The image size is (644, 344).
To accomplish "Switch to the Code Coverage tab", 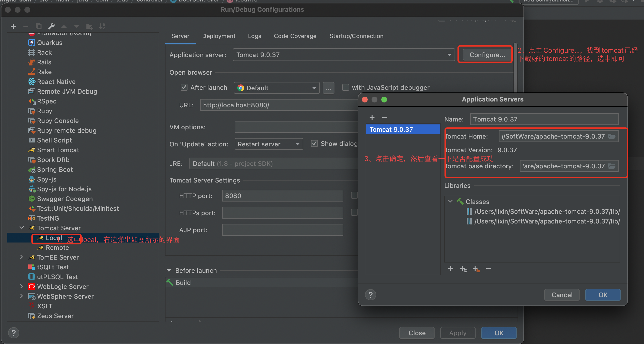I will pyautogui.click(x=295, y=36).
